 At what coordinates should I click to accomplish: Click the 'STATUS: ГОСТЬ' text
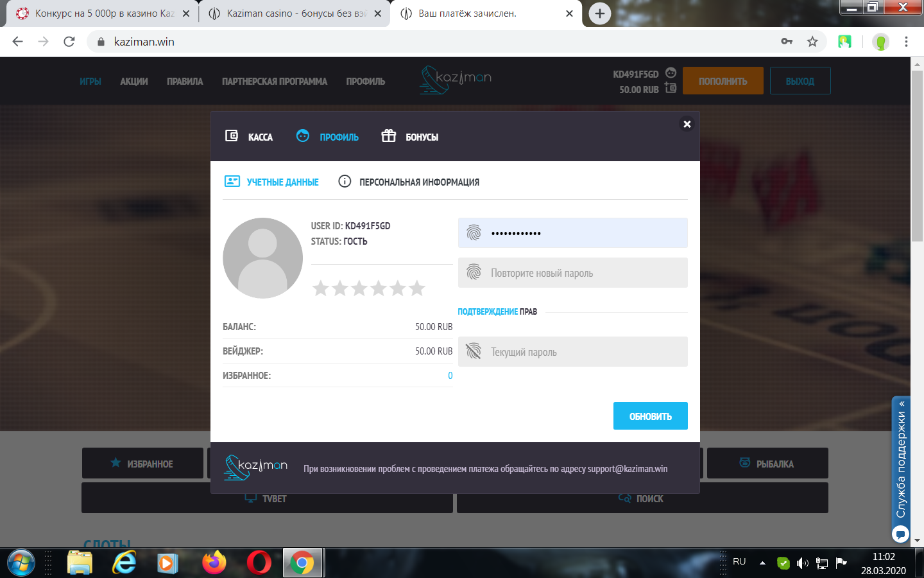point(339,241)
